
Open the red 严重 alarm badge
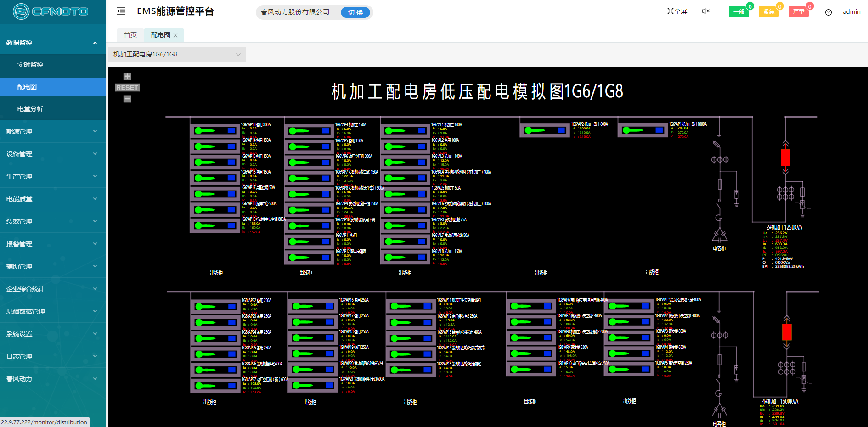point(798,12)
